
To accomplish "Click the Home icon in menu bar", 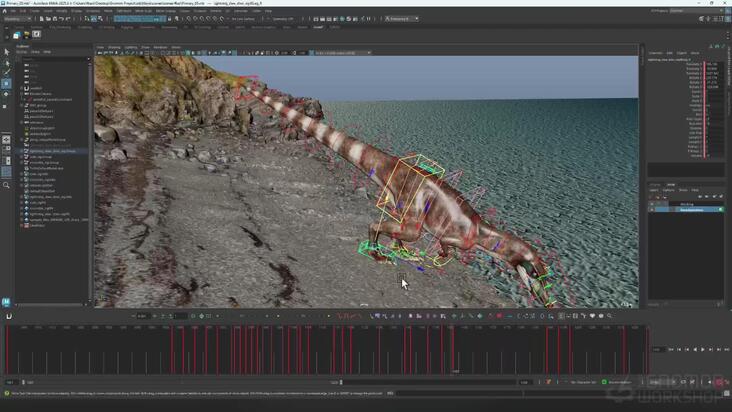I will pyautogui.click(x=5, y=11).
